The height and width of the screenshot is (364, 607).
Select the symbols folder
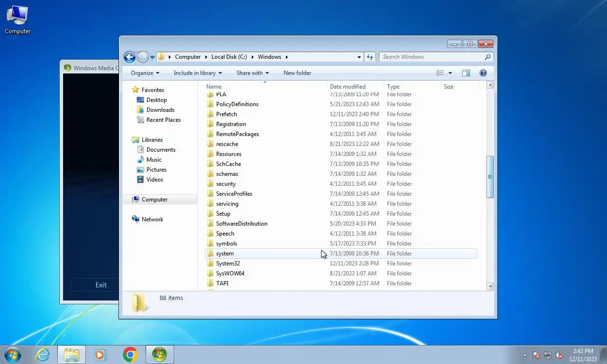click(x=227, y=244)
